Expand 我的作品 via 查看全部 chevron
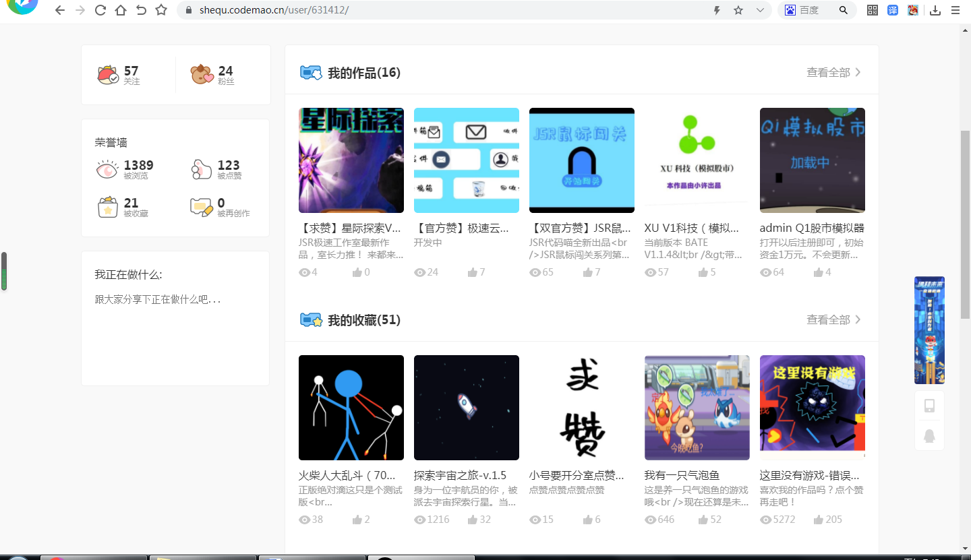 point(858,72)
